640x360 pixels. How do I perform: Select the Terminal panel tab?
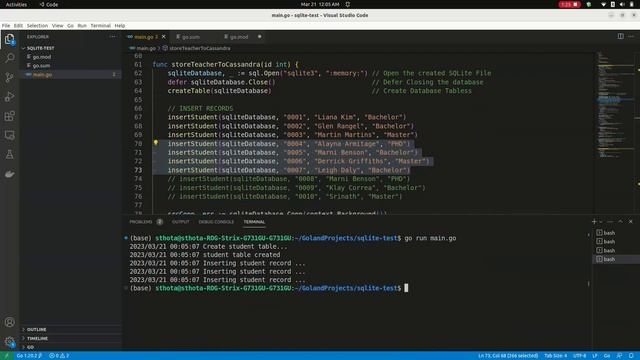[x=254, y=222]
